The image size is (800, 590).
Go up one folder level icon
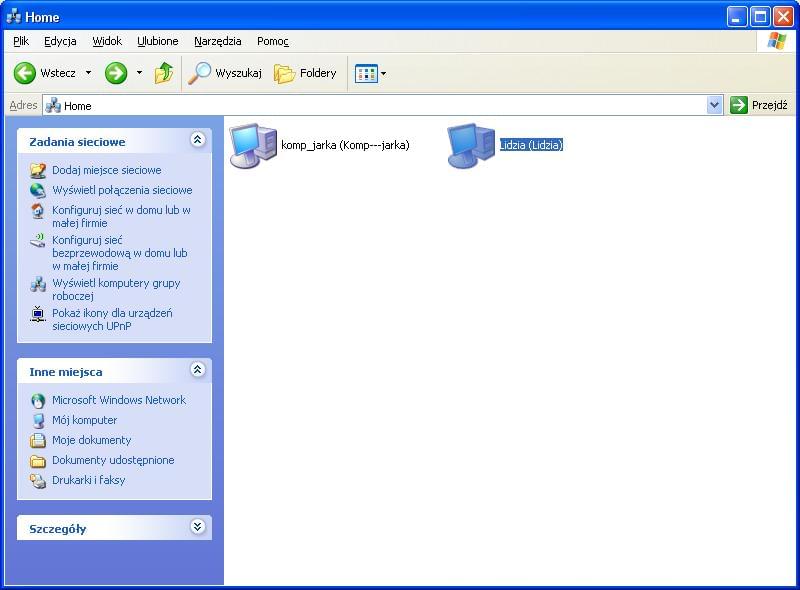[x=164, y=73]
